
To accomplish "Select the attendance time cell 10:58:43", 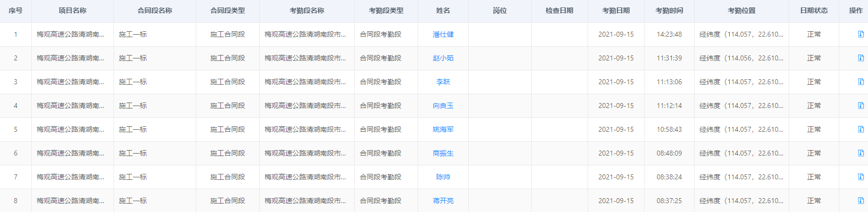I will (x=669, y=129).
